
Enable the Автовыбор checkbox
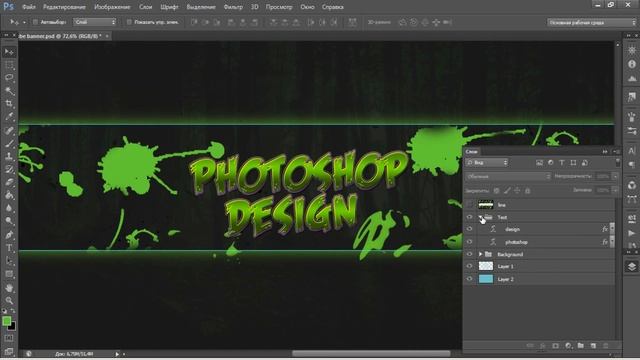35,22
